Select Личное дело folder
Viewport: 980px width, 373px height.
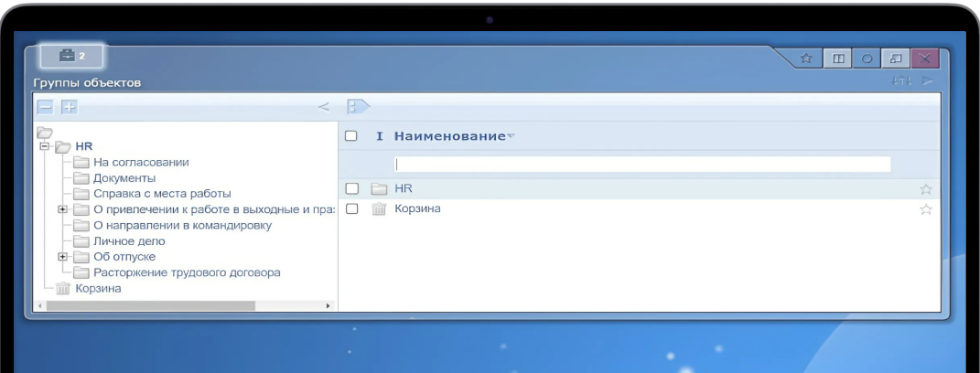tap(129, 241)
